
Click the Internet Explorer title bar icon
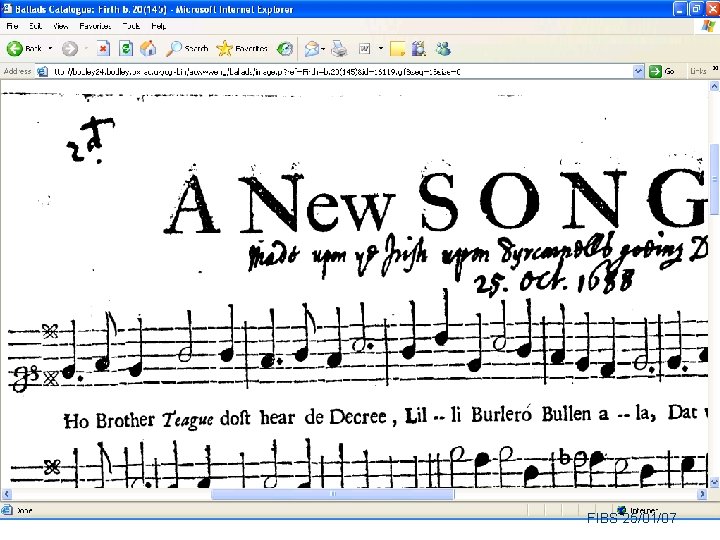coord(6,9)
